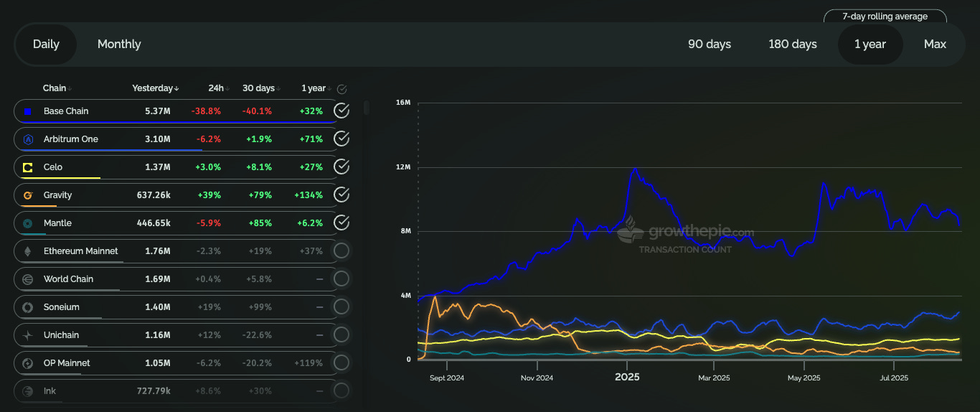Uncheck the Mantle row checkmark
This screenshot has height=412, width=980.
[342, 223]
